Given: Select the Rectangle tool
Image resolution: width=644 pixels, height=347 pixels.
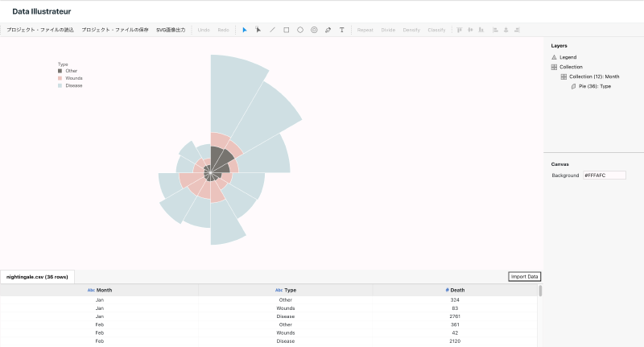Looking at the screenshot, I should click(x=287, y=30).
